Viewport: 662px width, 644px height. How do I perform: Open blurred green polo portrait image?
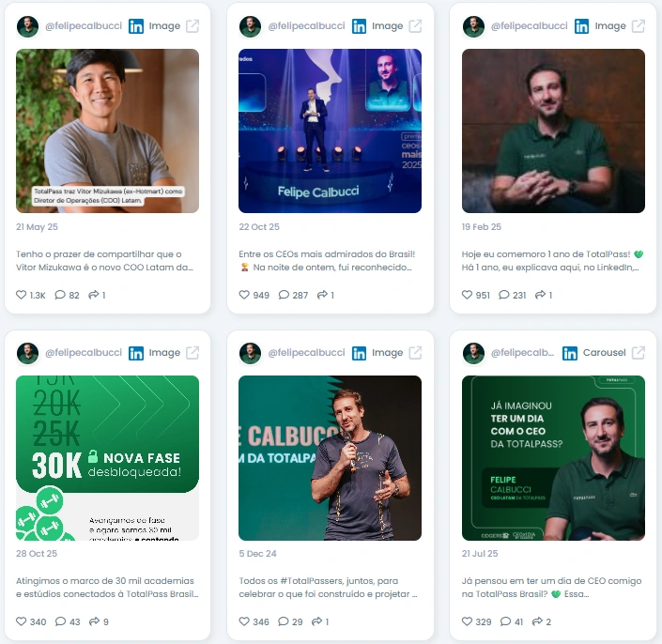click(x=553, y=130)
